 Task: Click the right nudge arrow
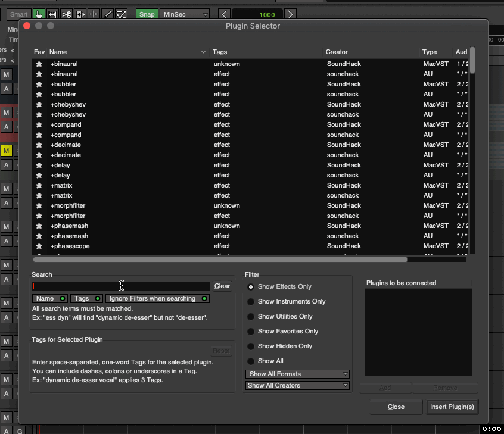coord(290,14)
